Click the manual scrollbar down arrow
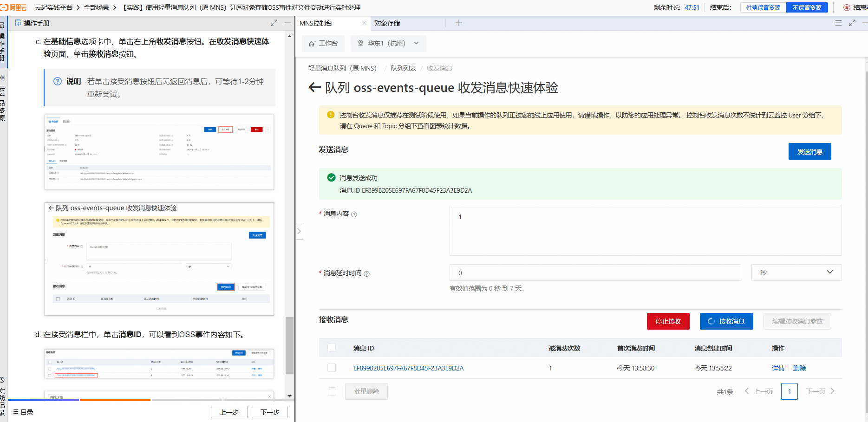The width and height of the screenshot is (868, 422). pyautogui.click(x=289, y=396)
